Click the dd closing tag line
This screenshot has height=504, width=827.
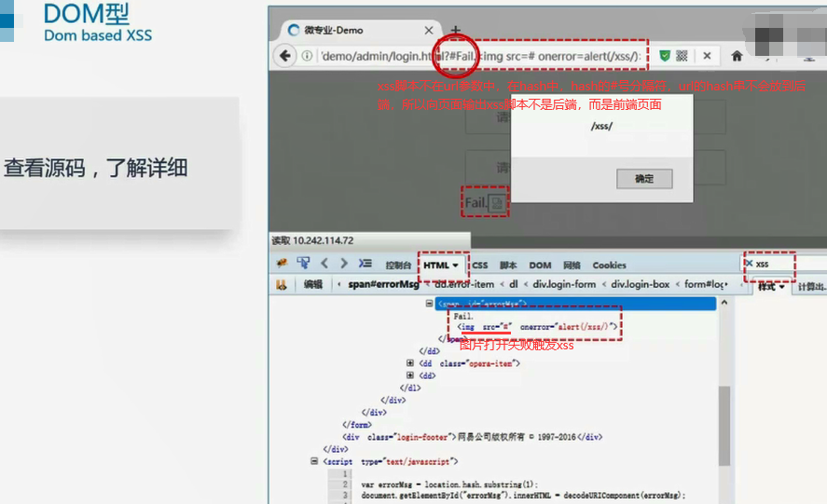point(429,350)
